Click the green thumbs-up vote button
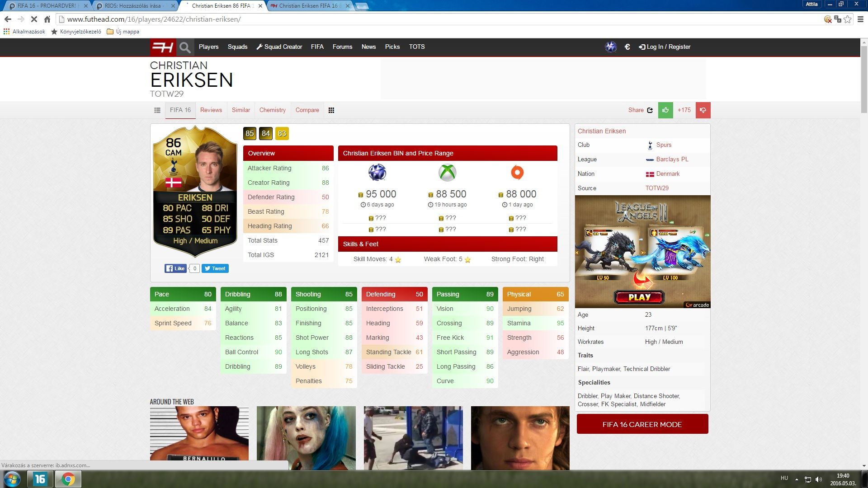The height and width of the screenshot is (488, 868). click(665, 110)
